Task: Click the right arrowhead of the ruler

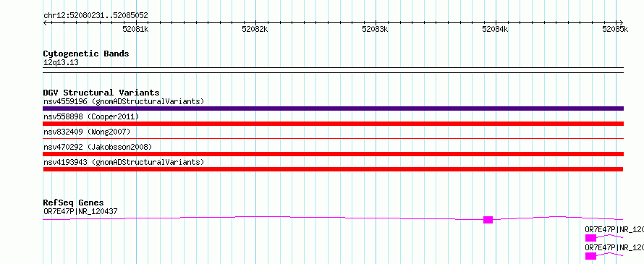Action: tap(622, 22)
